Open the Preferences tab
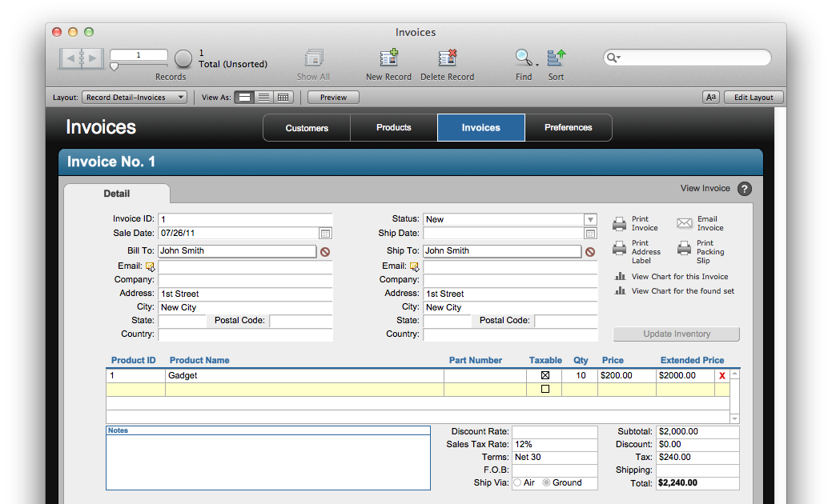 [569, 128]
